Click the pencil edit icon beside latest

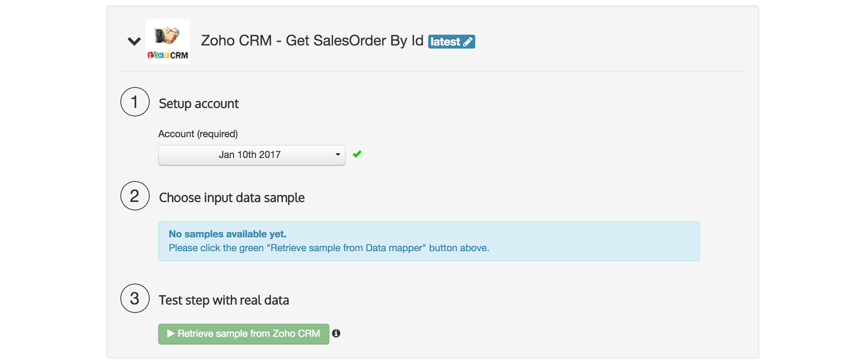(x=468, y=42)
